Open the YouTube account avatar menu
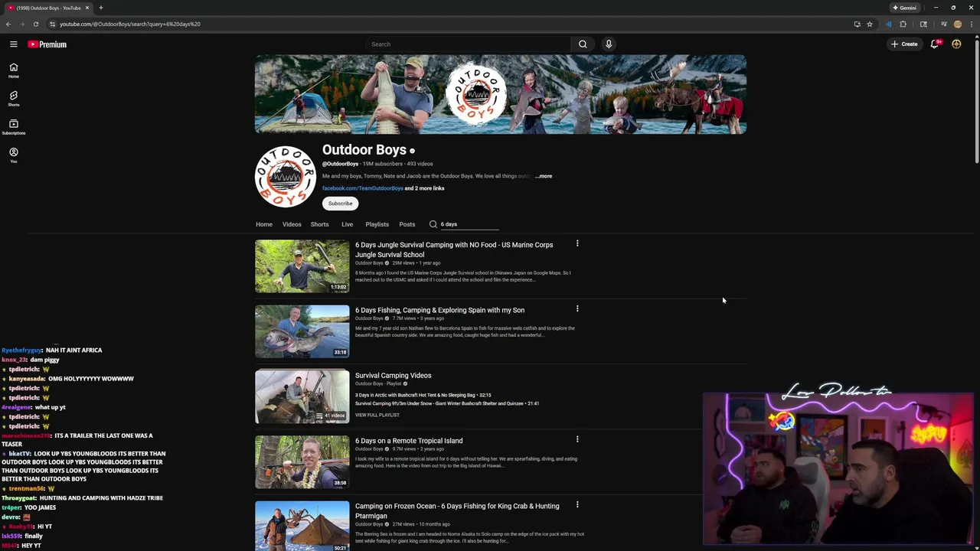 [956, 44]
